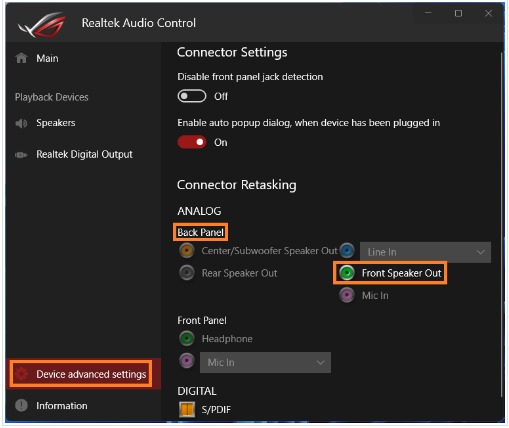Click the Back Panel heading

[200, 232]
